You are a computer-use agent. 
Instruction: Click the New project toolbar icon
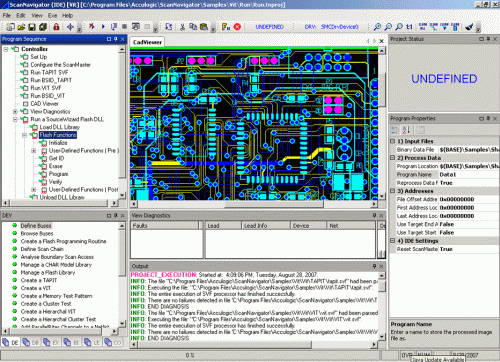click(x=11, y=27)
